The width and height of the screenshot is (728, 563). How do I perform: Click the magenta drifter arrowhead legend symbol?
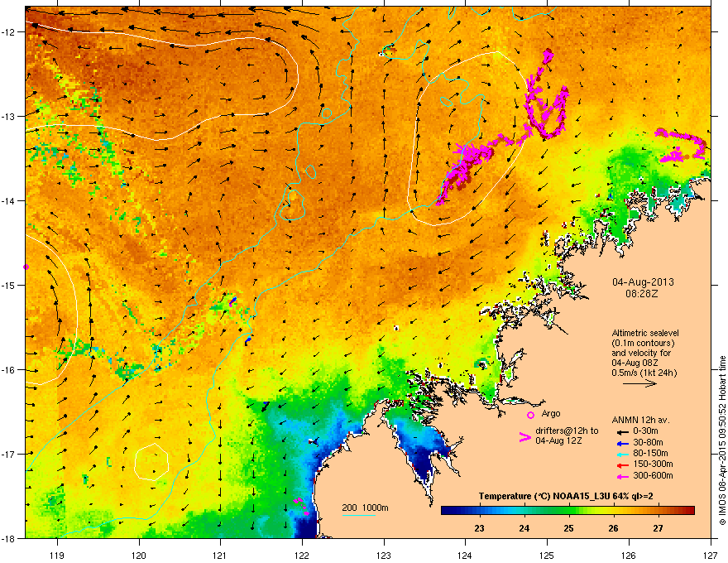coord(524,437)
